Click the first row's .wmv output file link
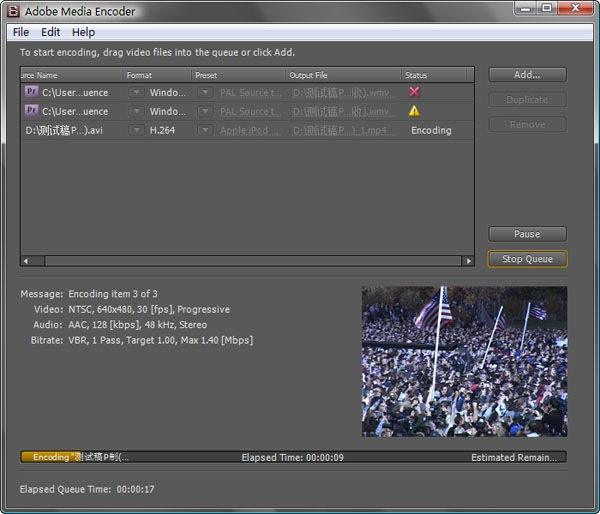The height and width of the screenshot is (514, 600). click(x=342, y=93)
